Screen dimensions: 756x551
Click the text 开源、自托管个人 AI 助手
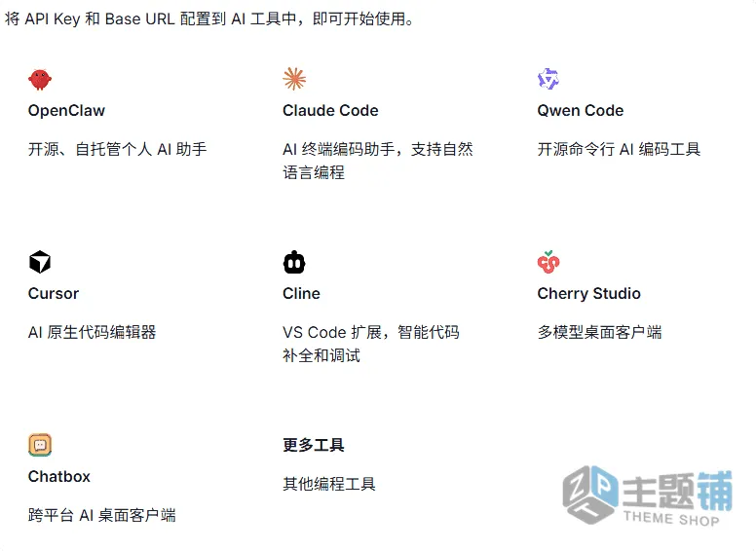[x=117, y=149]
